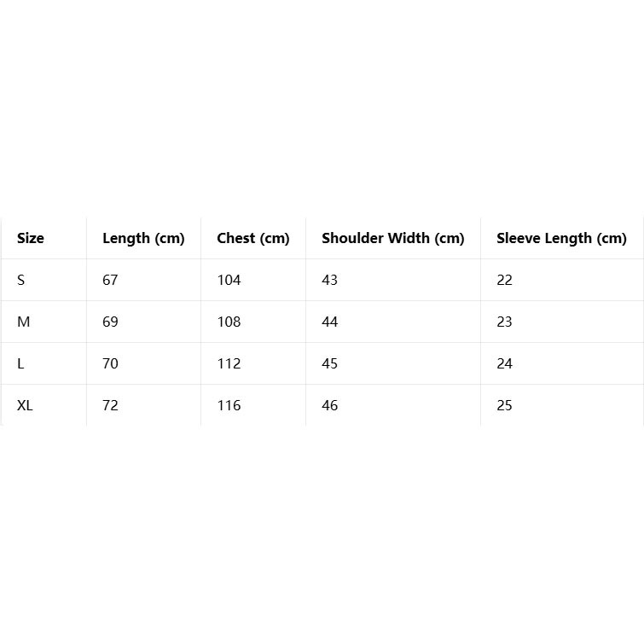The width and height of the screenshot is (644, 644).
Task: Select the M size row label
Action: [23, 322]
